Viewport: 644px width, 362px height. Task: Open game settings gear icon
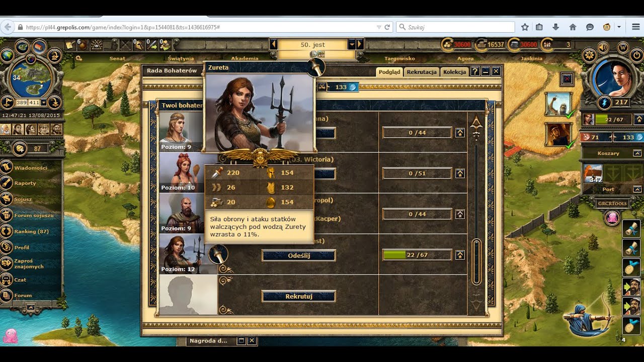(x=589, y=55)
